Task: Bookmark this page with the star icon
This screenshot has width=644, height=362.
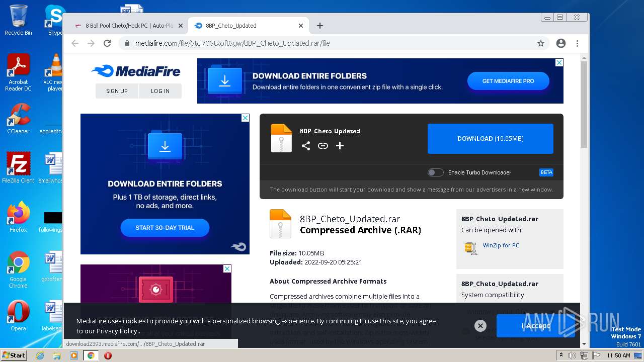Action: (x=541, y=43)
